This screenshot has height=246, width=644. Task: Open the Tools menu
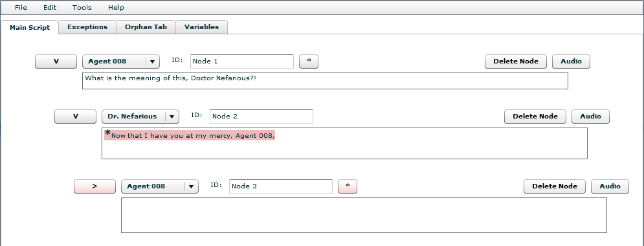click(x=82, y=7)
